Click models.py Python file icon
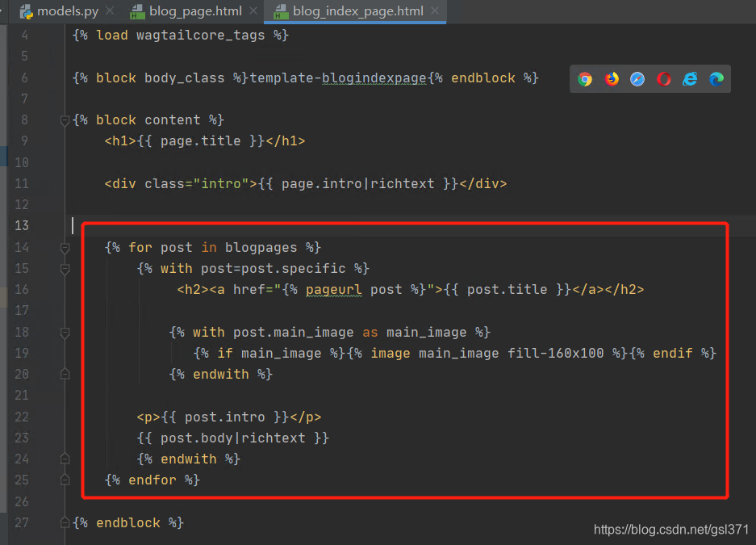 tap(26, 11)
